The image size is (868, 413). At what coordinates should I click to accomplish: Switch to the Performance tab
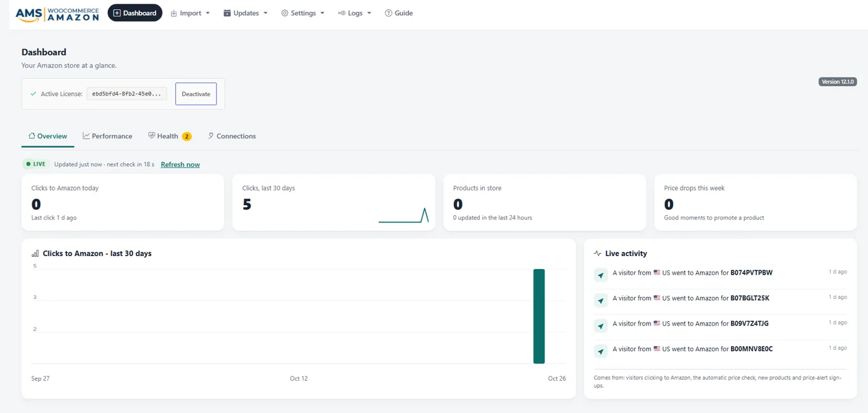pyautogui.click(x=107, y=136)
